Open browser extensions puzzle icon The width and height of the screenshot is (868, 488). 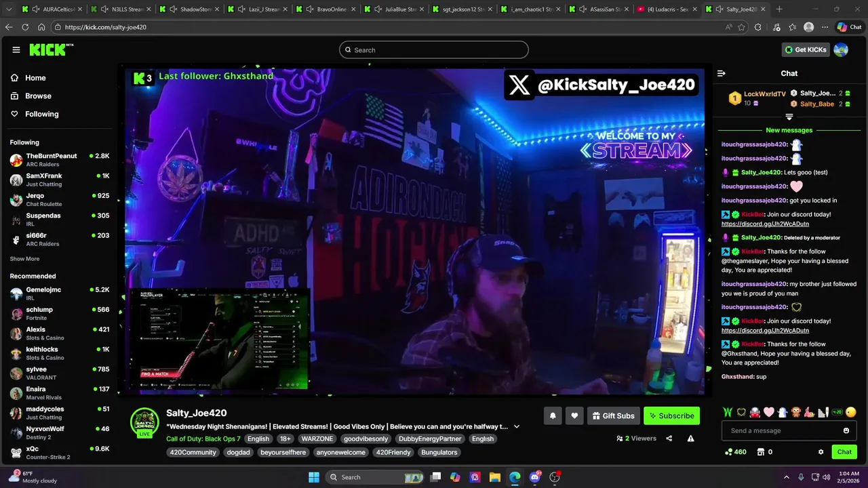(758, 27)
